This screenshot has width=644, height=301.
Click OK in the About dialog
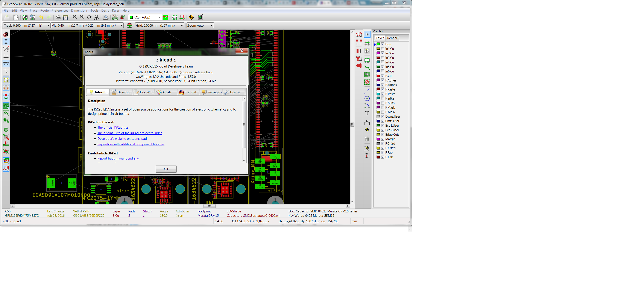[x=166, y=169]
